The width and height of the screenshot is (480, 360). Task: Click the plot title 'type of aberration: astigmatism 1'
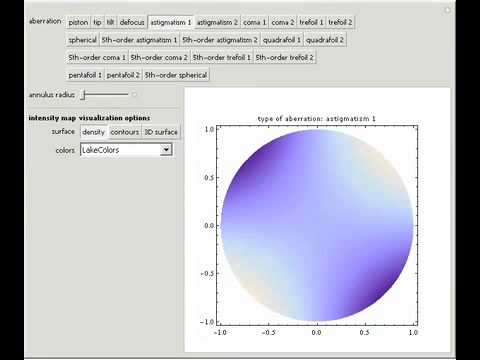(316, 119)
